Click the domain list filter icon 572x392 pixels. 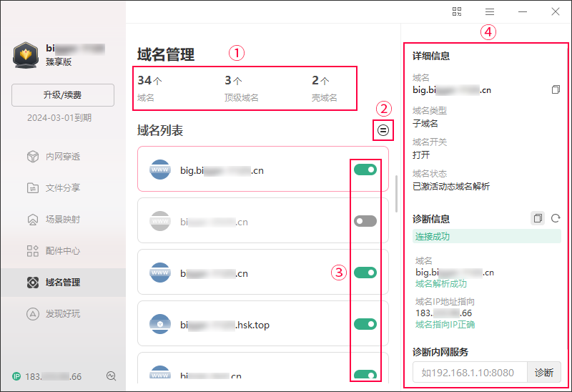[384, 130]
